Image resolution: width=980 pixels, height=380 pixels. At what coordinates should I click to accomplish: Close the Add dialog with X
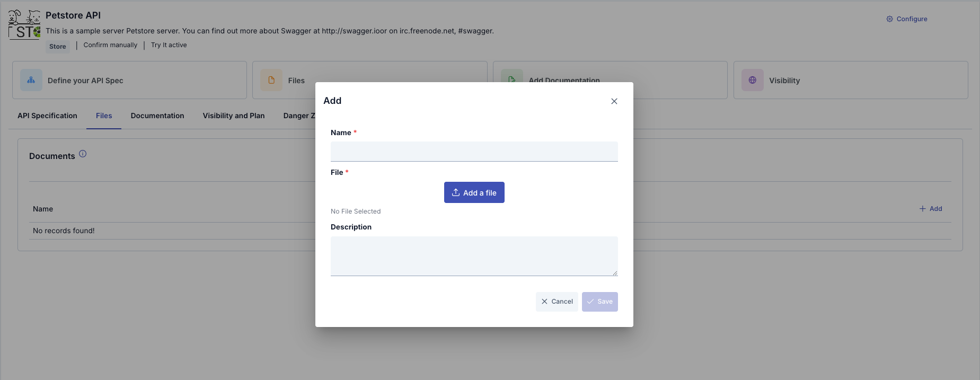614,101
